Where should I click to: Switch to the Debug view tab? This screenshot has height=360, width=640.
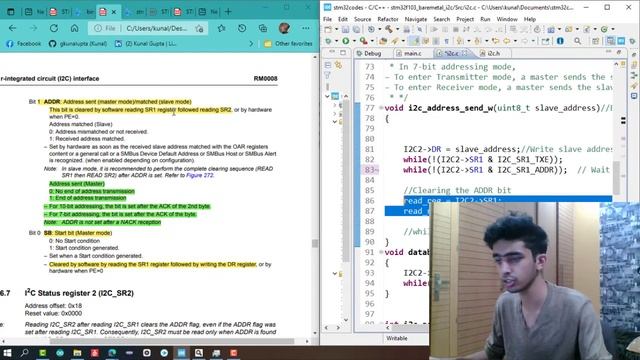tap(369, 53)
